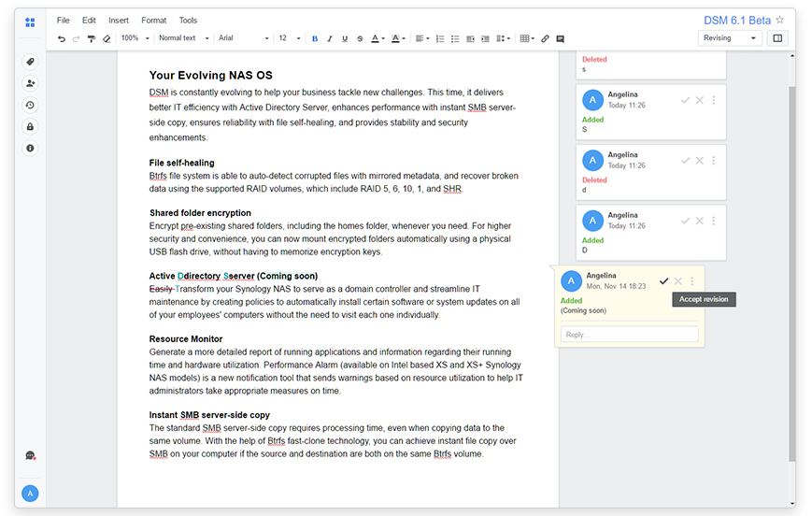Undo the last action
Viewport: 812px width, 516px height.
62,38
